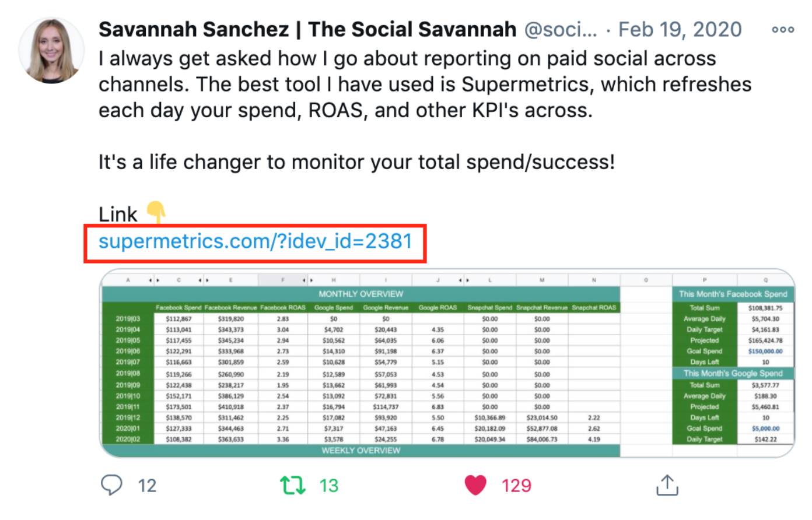Screen dimensions: 812x520
Task: Click the Feb 19, 2020 timestamp
Action: pyautogui.click(x=680, y=29)
